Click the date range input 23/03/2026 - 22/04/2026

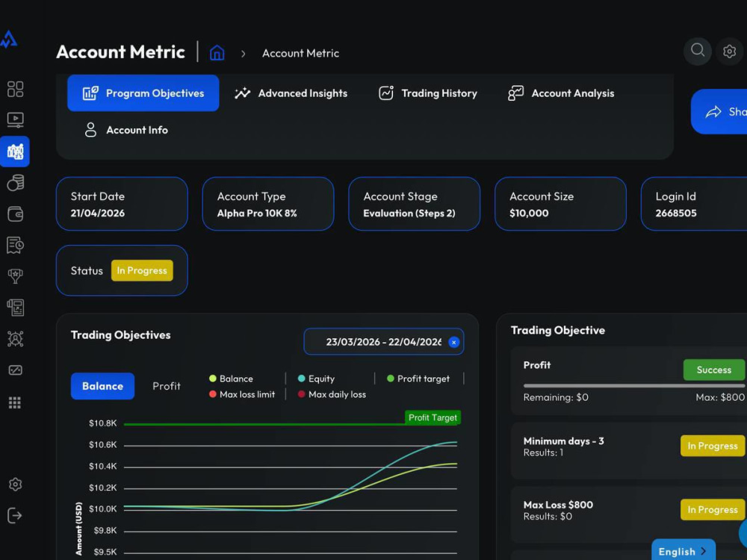pos(383,342)
